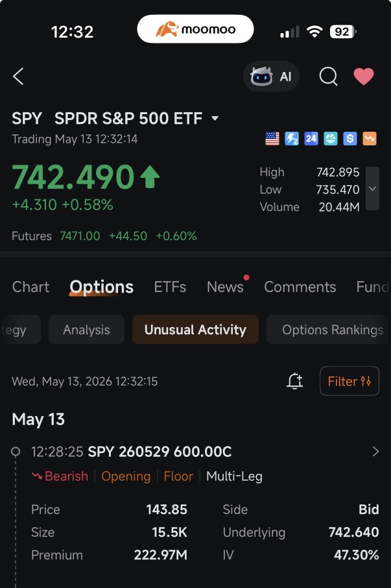Tap the Futures 7471.00 quote row
The width and height of the screenshot is (391, 588).
(x=104, y=236)
